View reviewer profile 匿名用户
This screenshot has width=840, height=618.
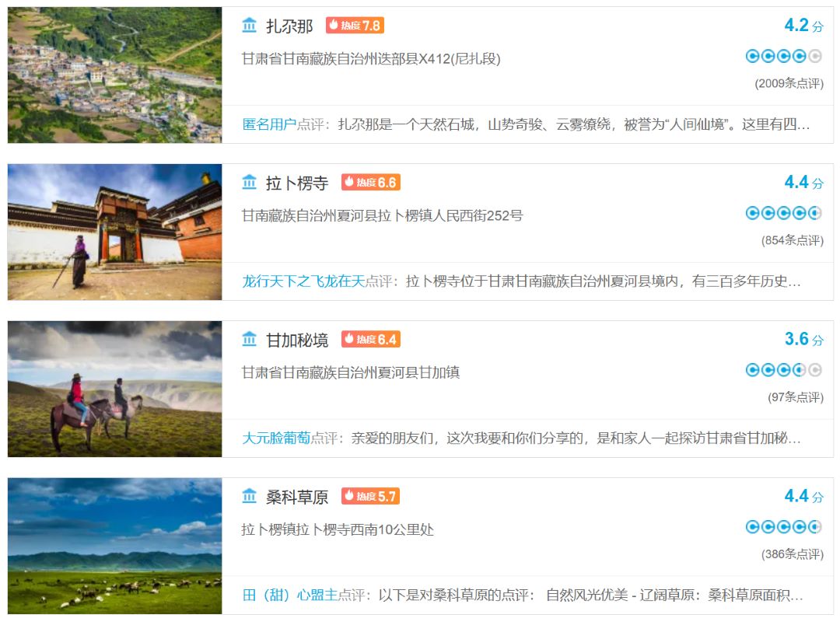pos(269,124)
